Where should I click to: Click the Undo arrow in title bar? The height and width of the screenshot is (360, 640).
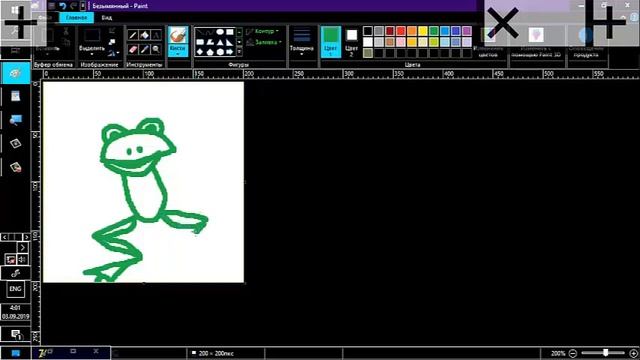pos(62,6)
